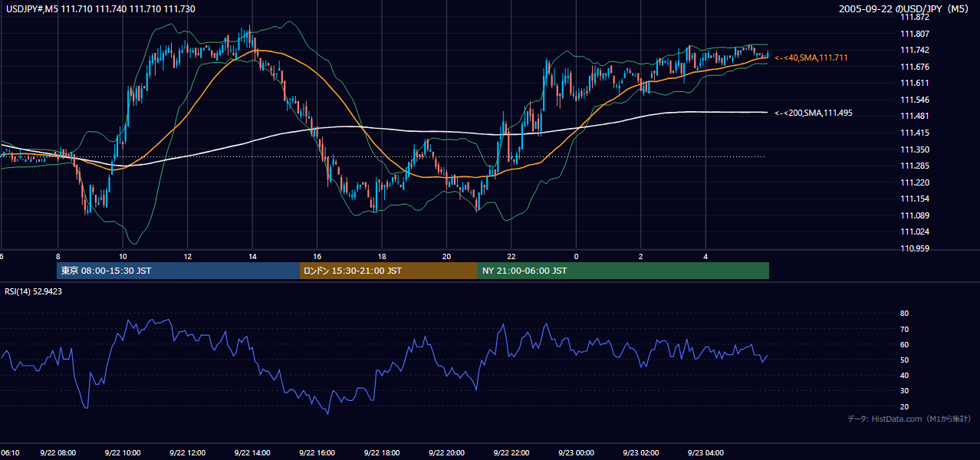980x460 pixels.
Task: Click hour tick 14 under the price chart
Action: (x=252, y=256)
